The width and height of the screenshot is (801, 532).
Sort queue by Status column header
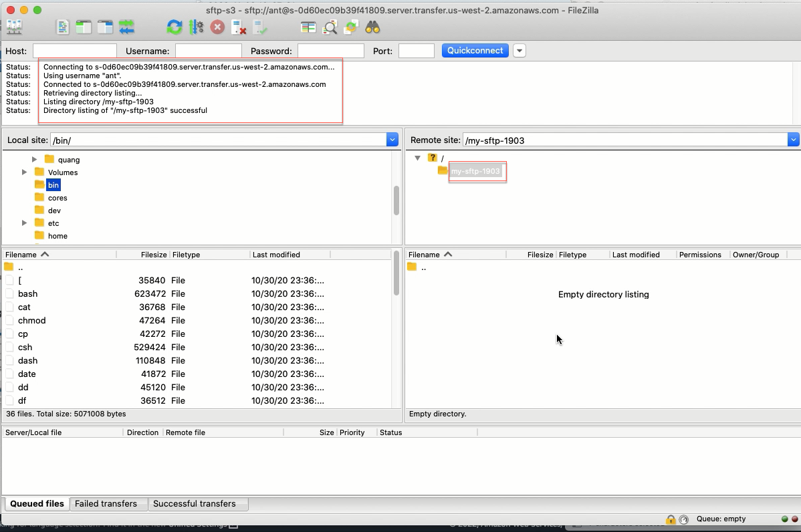pos(427,432)
